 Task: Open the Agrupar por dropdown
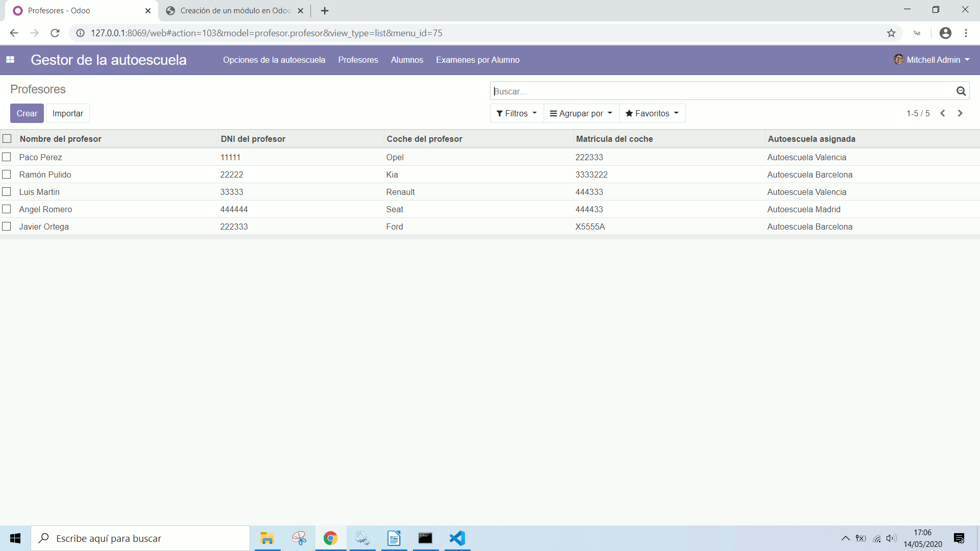pos(581,113)
